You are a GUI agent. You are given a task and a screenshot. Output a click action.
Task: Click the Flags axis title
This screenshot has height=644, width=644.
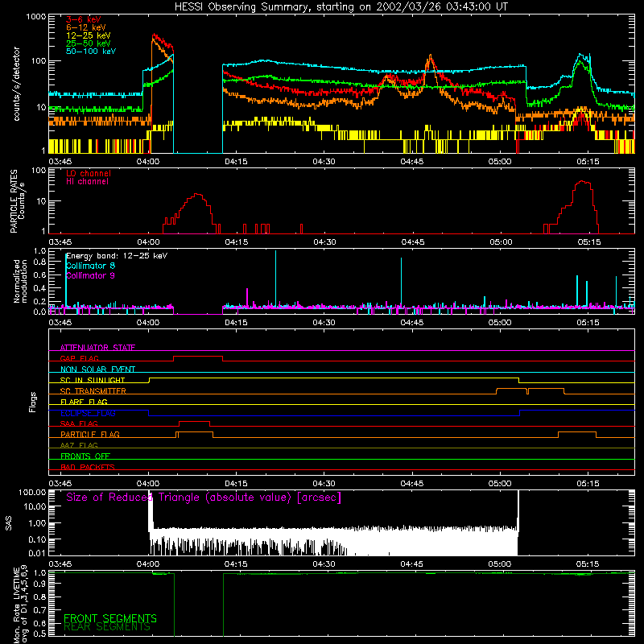pos(33,402)
